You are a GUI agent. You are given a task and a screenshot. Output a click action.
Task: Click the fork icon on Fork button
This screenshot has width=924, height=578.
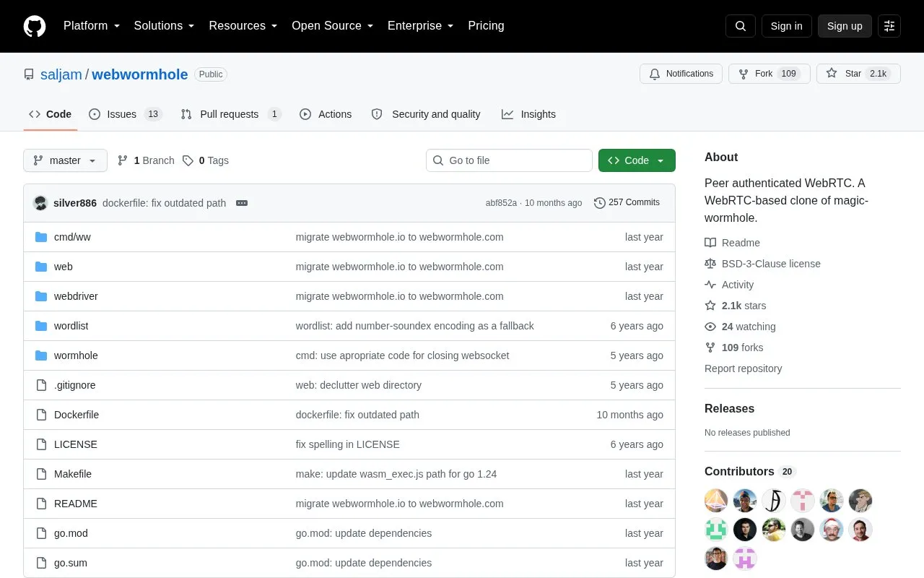tap(744, 74)
